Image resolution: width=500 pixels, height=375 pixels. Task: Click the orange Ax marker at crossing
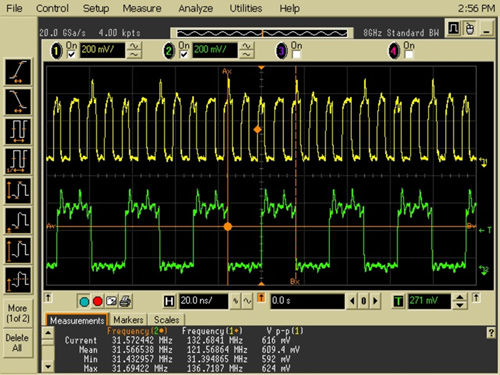coord(228,227)
